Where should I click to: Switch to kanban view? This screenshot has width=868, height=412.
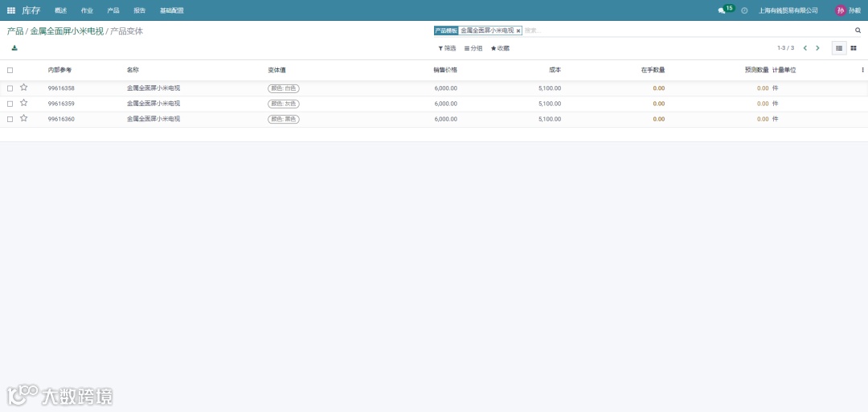click(x=854, y=48)
